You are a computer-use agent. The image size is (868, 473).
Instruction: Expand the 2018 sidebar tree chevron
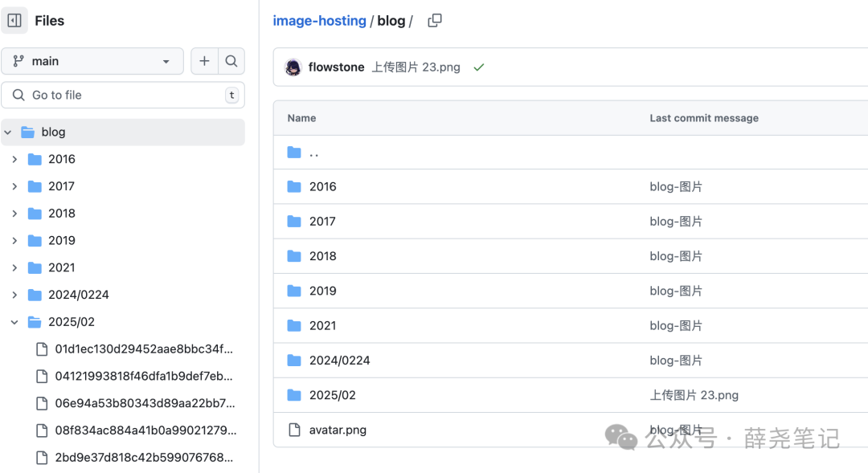[x=14, y=214]
